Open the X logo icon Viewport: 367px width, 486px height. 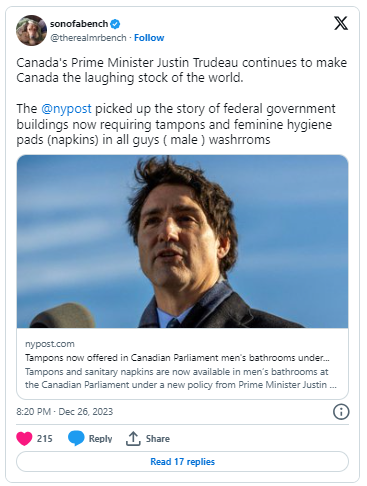coord(341,23)
